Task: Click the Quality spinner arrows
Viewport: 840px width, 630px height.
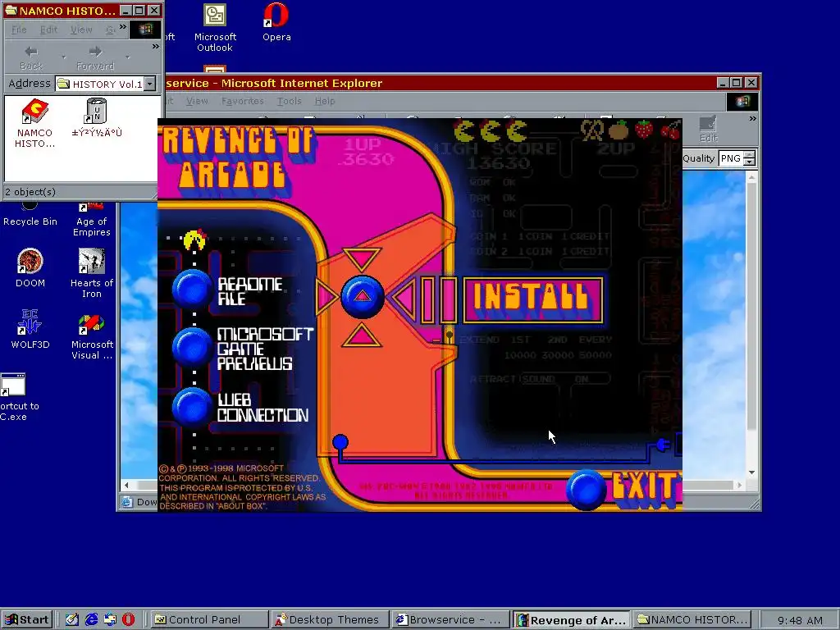Action: 750,158
